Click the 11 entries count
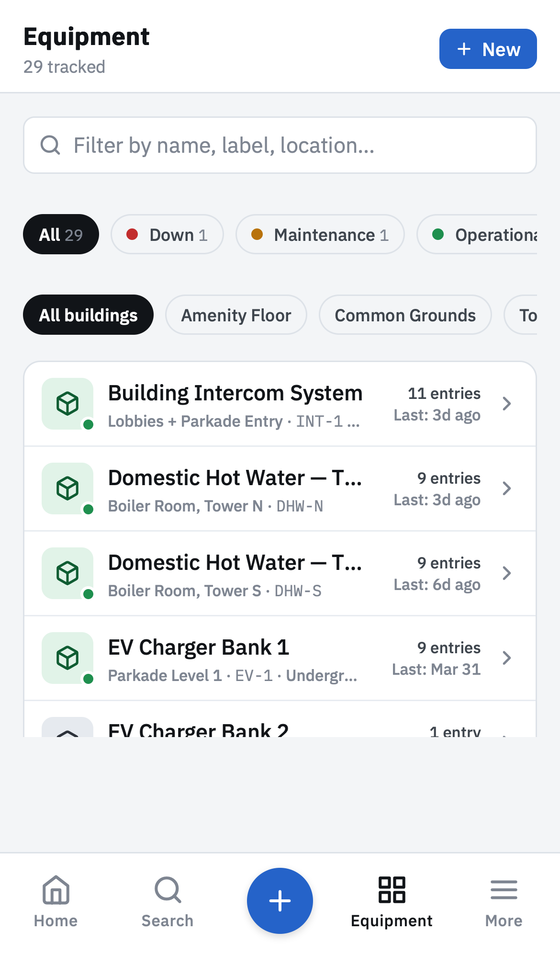 click(444, 393)
